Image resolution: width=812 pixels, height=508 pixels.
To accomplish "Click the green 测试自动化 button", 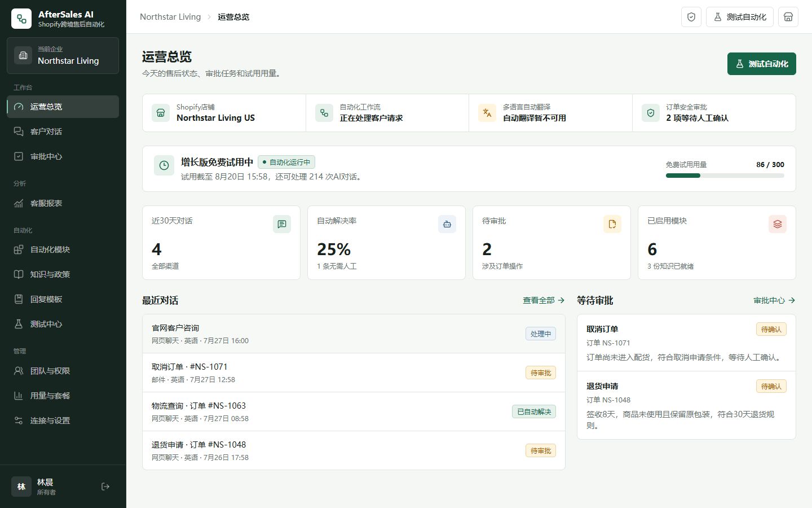I will (762, 64).
